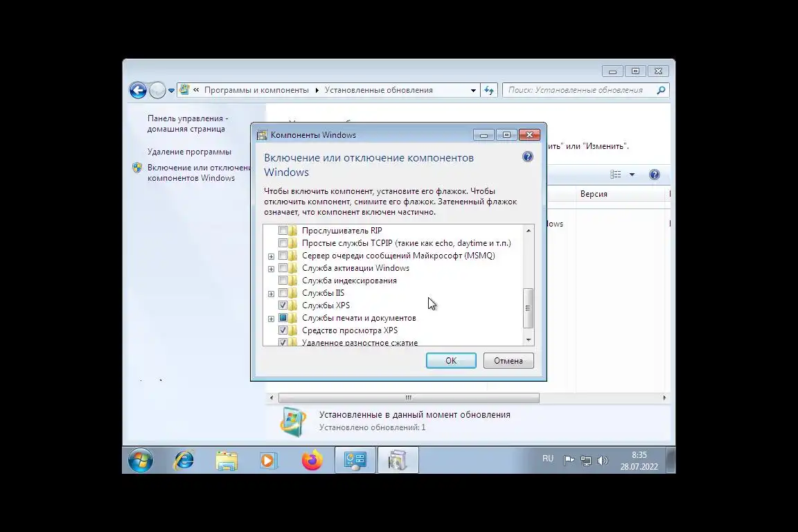This screenshot has width=798, height=532.
Task: Open the address bar history dropdown
Action: [x=473, y=90]
